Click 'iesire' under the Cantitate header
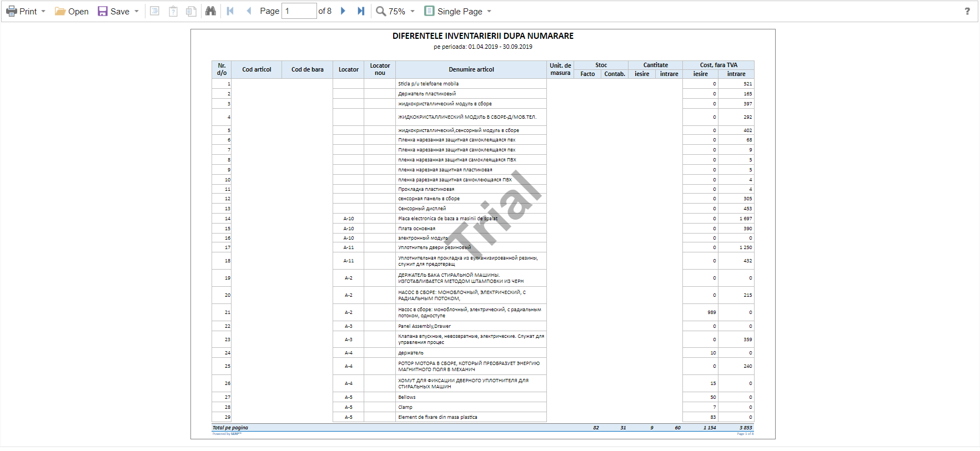 tap(642, 74)
